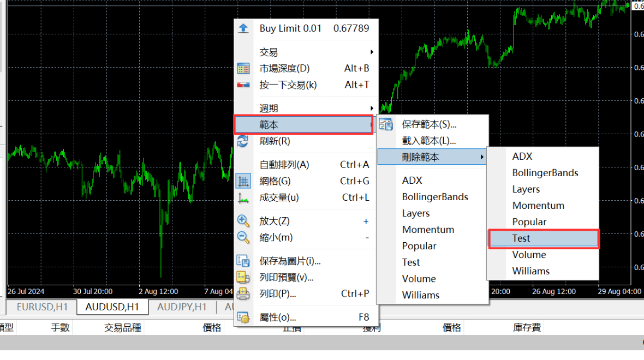Switch to EURUSD,H1 chart tab
Screen dimensions: 644x360
click(x=42, y=307)
